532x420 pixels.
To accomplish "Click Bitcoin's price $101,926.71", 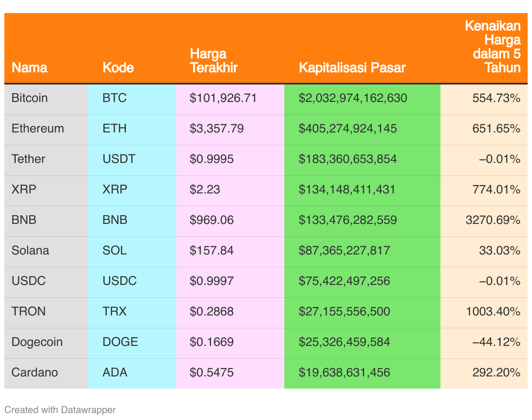I will point(223,98).
